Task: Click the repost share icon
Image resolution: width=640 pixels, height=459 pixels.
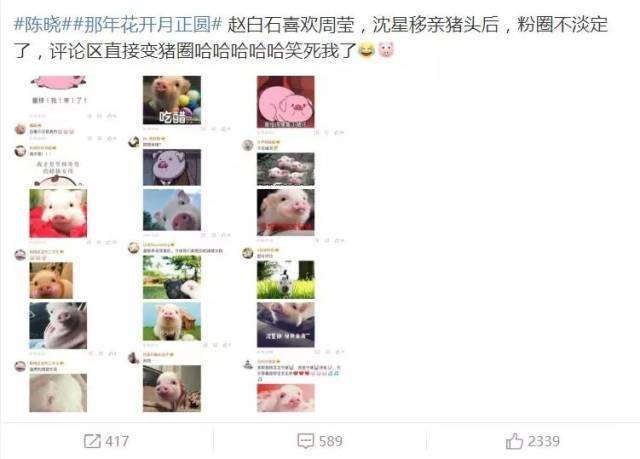Action: 92,441
